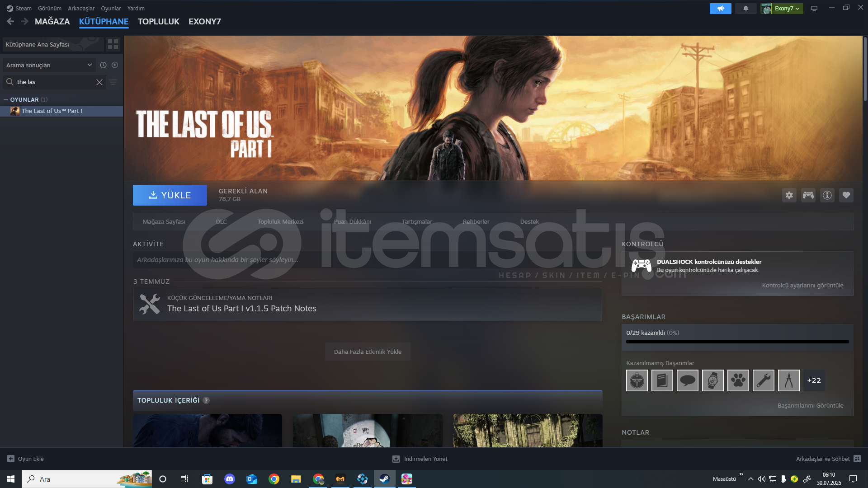Open the Destek link
The image size is (868, 488).
tap(529, 222)
